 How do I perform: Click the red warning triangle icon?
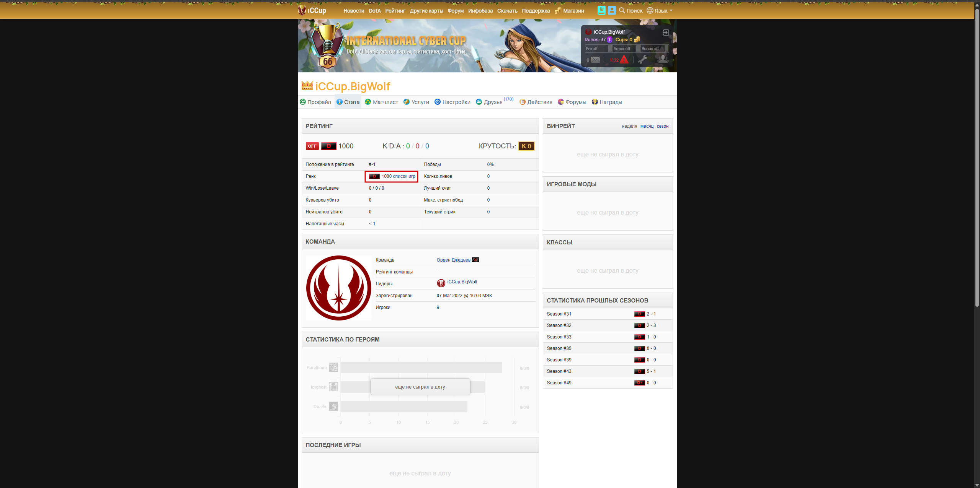coord(624,60)
